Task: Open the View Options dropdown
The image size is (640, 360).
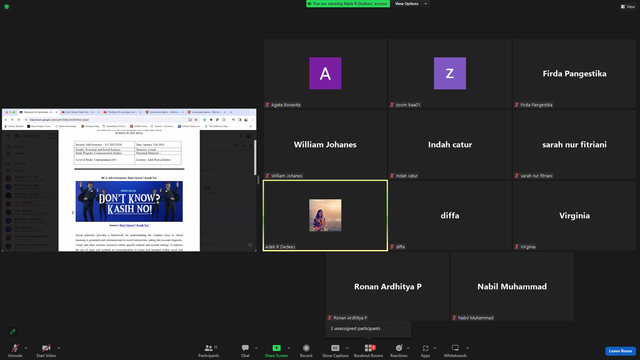Action: click(x=411, y=4)
